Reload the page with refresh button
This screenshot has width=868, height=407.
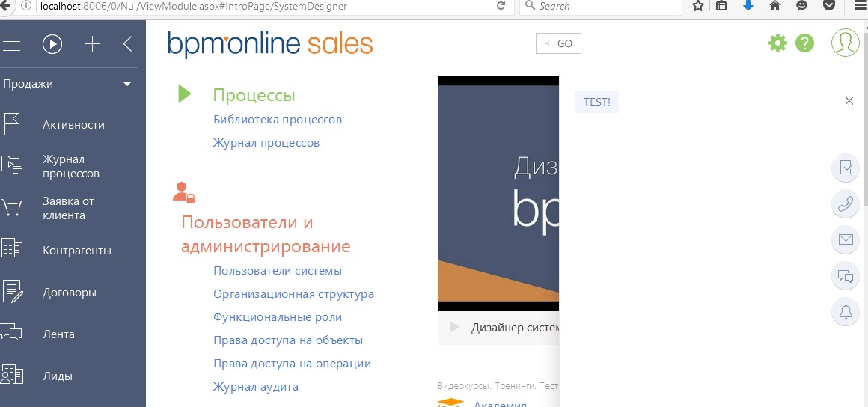tap(501, 5)
